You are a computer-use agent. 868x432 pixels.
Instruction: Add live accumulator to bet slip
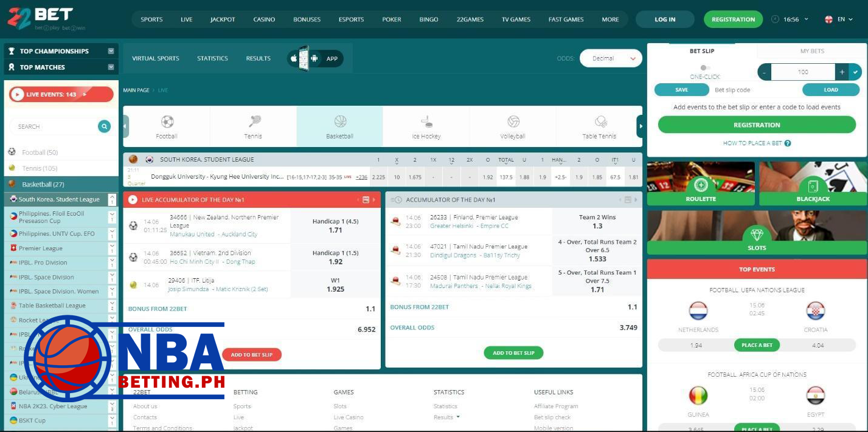(252, 354)
